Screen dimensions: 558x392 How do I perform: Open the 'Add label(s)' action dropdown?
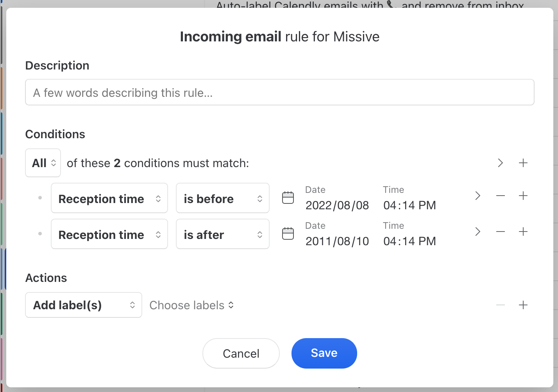click(x=84, y=305)
